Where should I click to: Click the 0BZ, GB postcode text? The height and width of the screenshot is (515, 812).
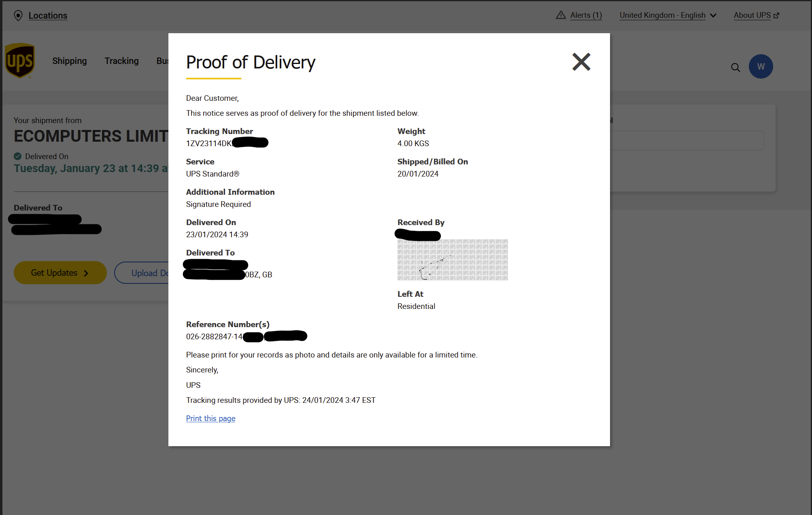coord(259,275)
